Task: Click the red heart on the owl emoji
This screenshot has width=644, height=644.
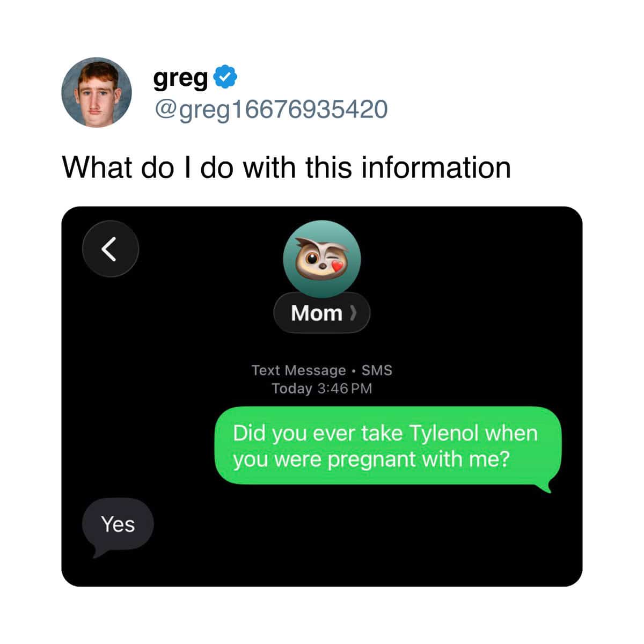Action: (336, 267)
